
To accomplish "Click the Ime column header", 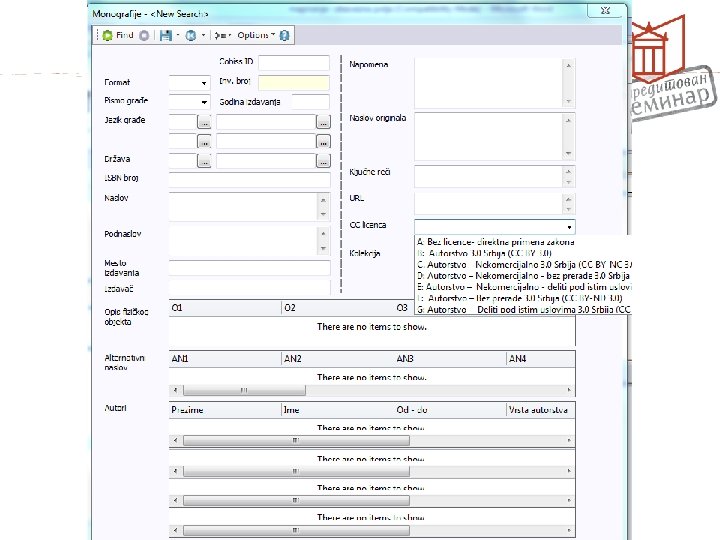I will tap(338, 410).
